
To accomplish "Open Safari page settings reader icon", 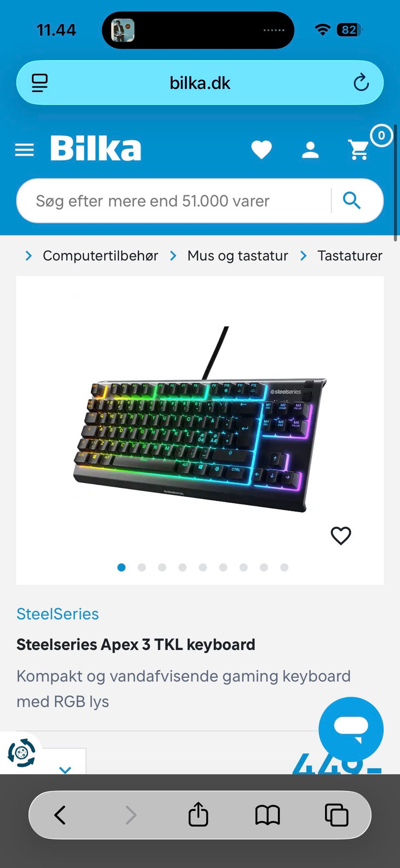I will click(x=40, y=83).
